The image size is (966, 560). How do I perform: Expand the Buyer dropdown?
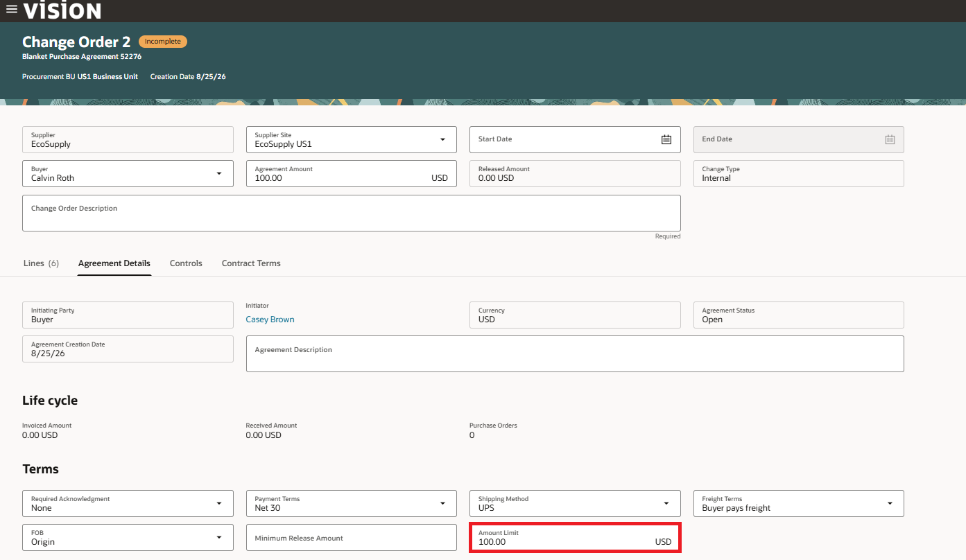219,173
